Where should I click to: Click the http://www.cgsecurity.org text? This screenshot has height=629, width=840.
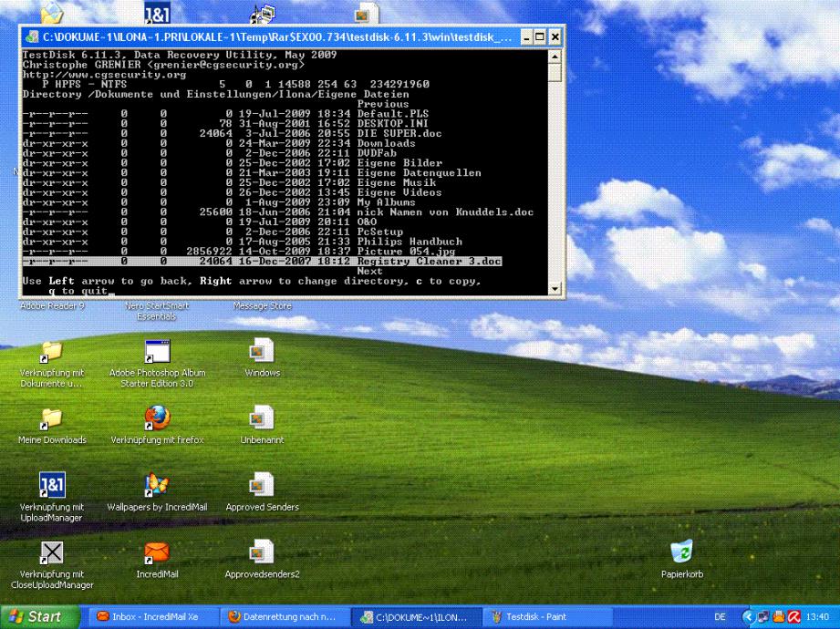pyautogui.click(x=105, y=75)
